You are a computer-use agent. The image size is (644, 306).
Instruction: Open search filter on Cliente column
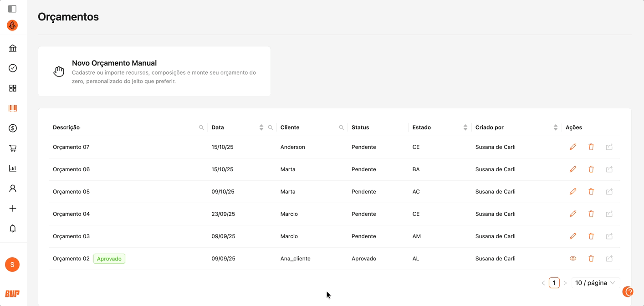[341, 127]
